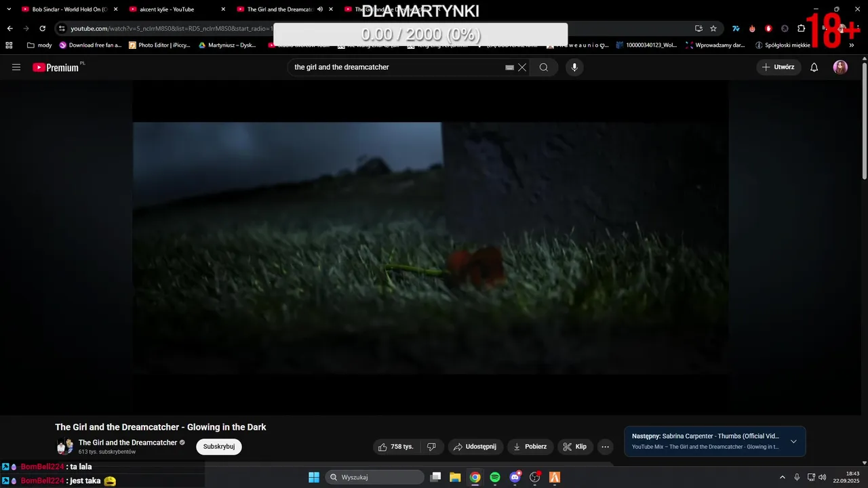Open Wprowadzamy dar... bookmark
The height and width of the screenshot is (488, 868).
point(715,45)
